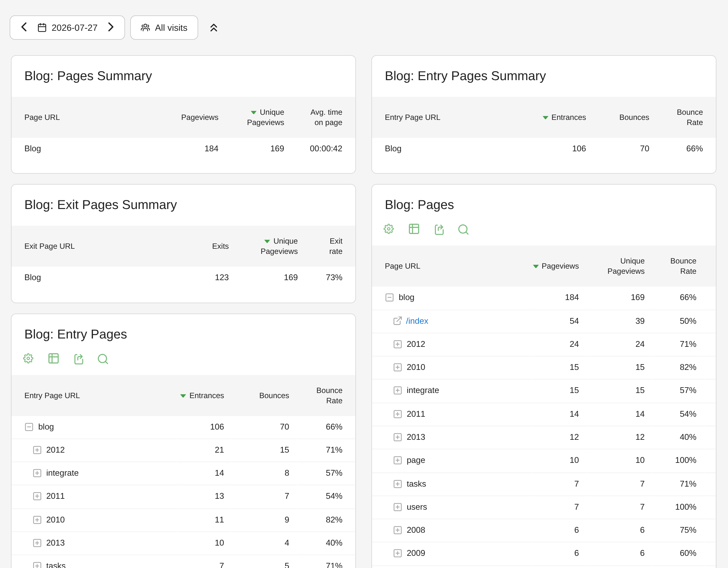
Task: Expand the 2013 row in Blog: Entry Pages
Action: 37,543
